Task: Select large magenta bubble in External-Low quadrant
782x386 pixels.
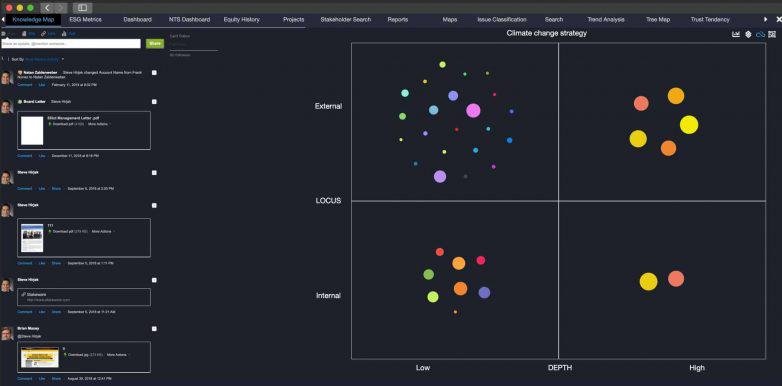Action: (473, 110)
